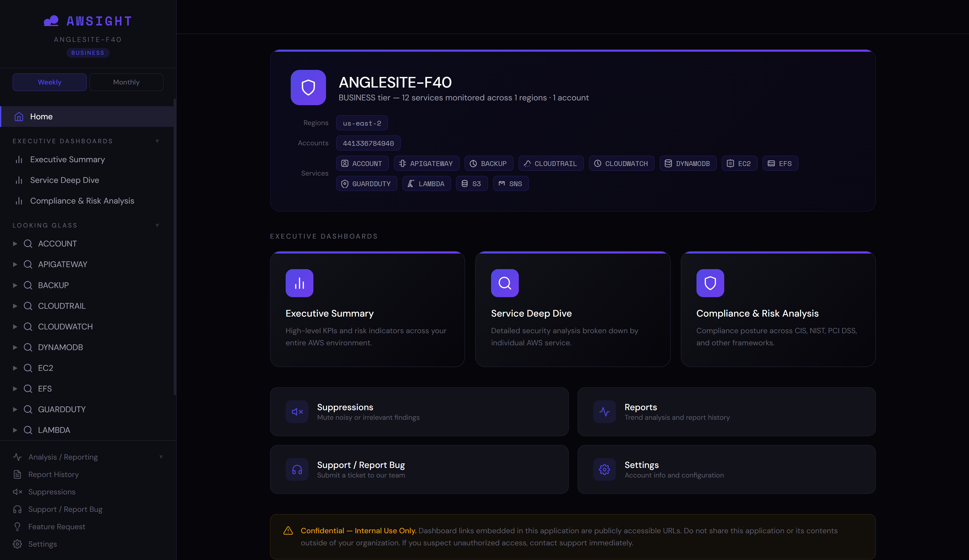Click the magnifier icon on Service Deep Dive card

pos(505,283)
